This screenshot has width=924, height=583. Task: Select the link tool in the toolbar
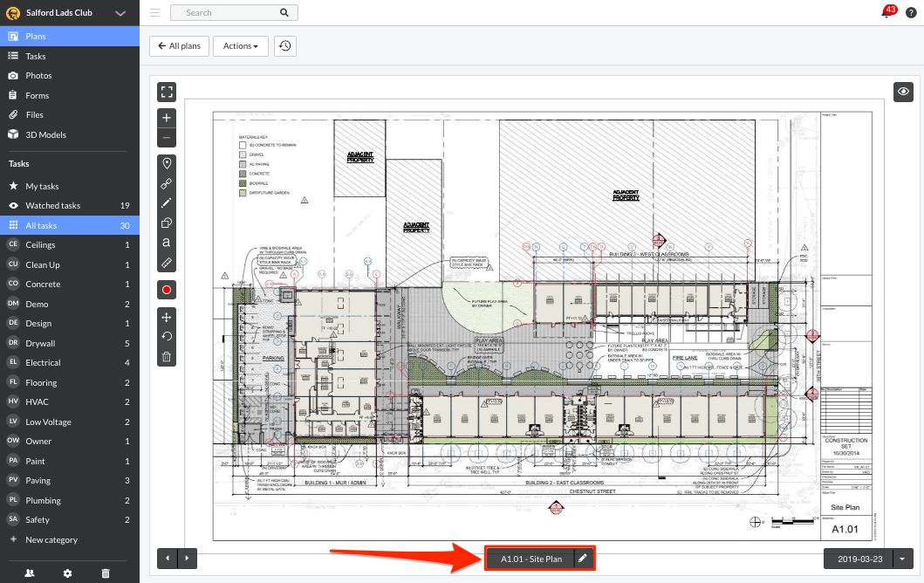click(x=166, y=183)
